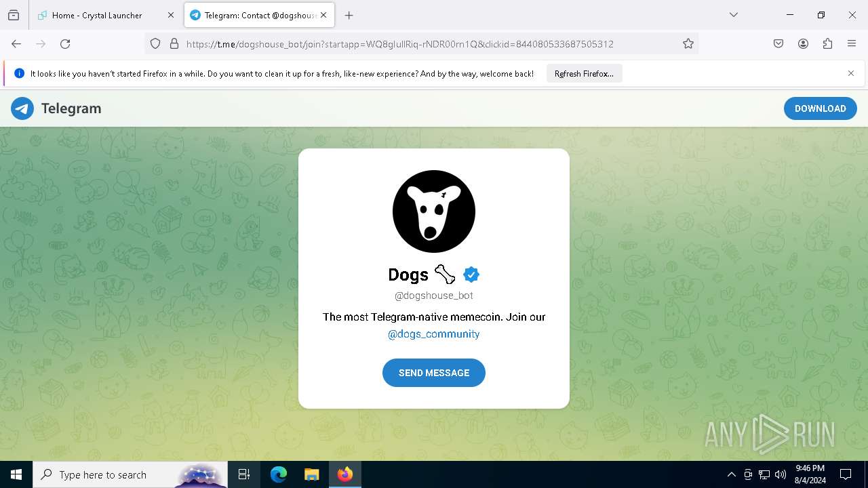Click the DOWNLOAD button
The image size is (868, 488).
point(821,108)
